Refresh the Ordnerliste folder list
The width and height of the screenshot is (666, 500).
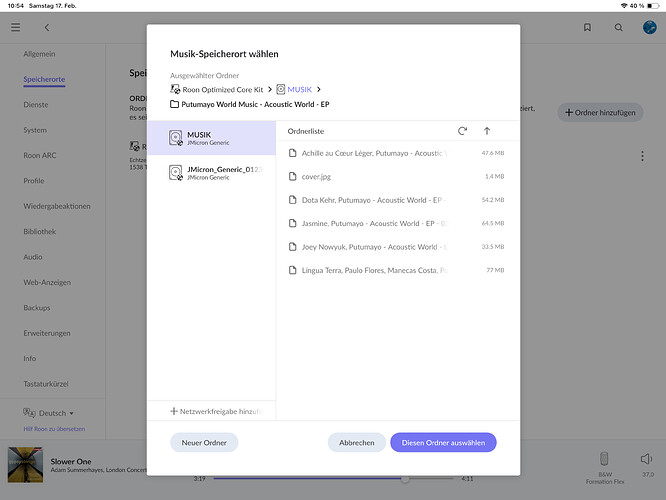point(462,131)
